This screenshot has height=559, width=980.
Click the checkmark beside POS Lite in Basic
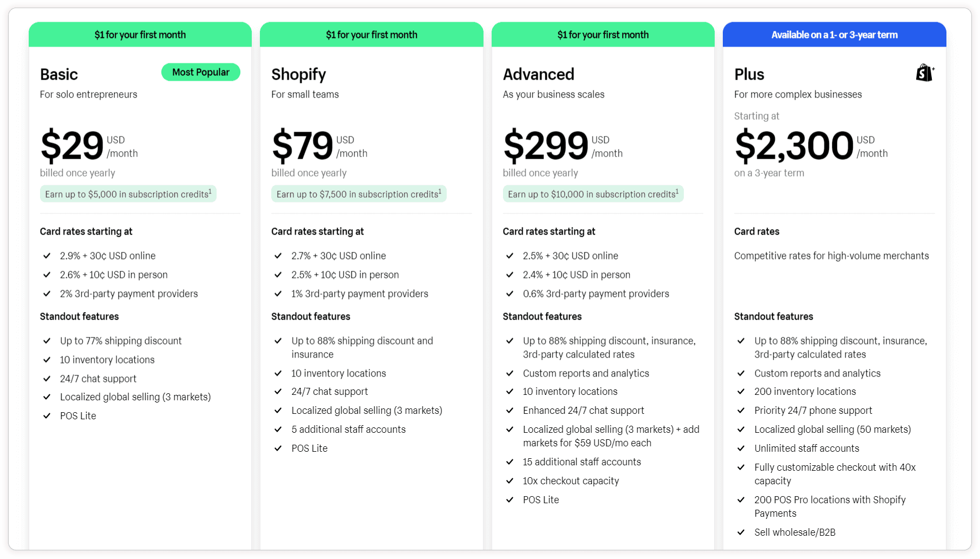(x=47, y=416)
